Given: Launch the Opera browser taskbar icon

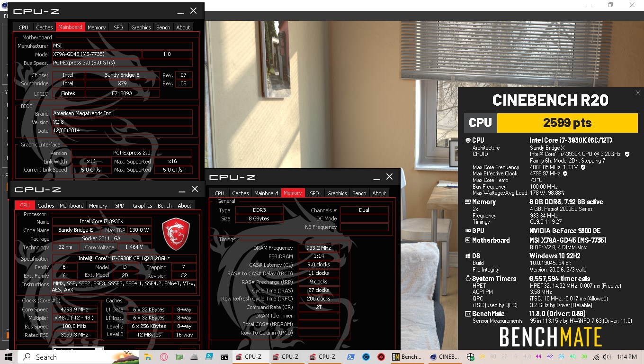Looking at the screenshot, I should click(164, 357).
